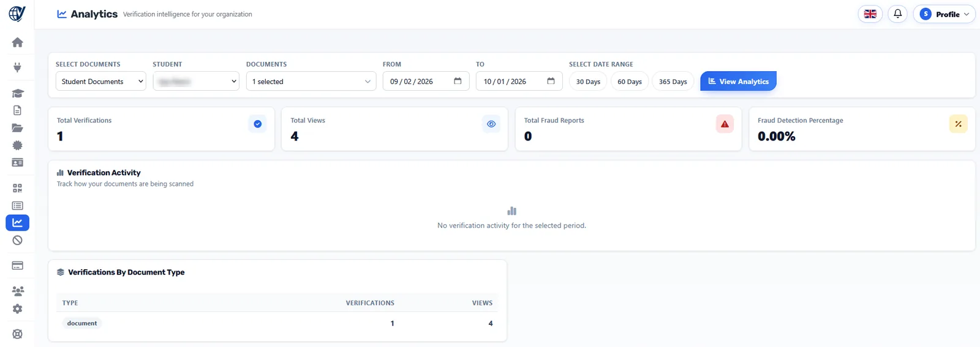Screen dimensions: 980x347
Task: Click the To date field
Action: (519, 81)
